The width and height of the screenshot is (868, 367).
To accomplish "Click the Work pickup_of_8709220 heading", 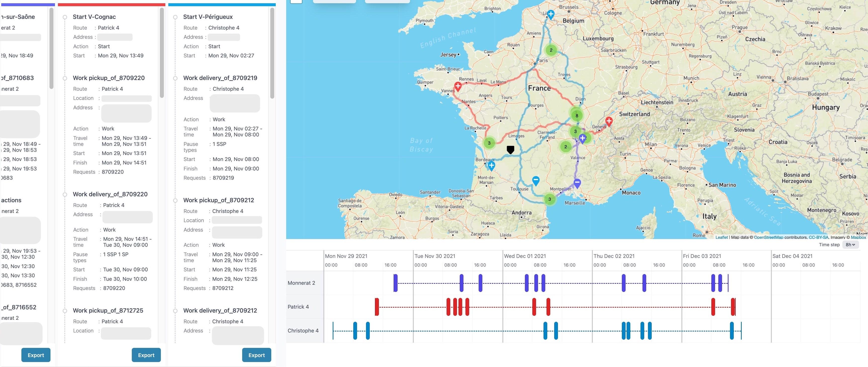I will pos(109,78).
